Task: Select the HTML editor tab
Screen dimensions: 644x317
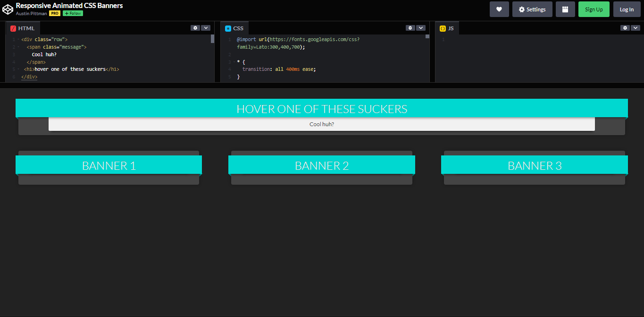Action: (23, 28)
